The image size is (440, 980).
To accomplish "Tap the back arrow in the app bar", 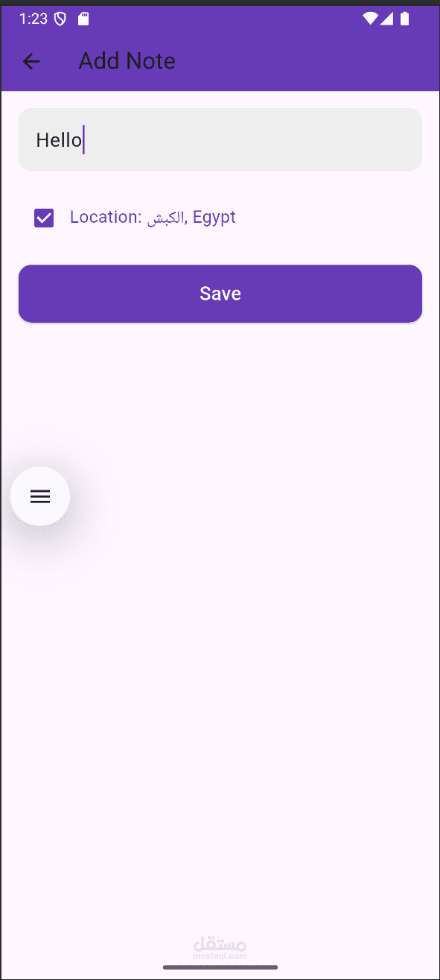I will click(31, 61).
